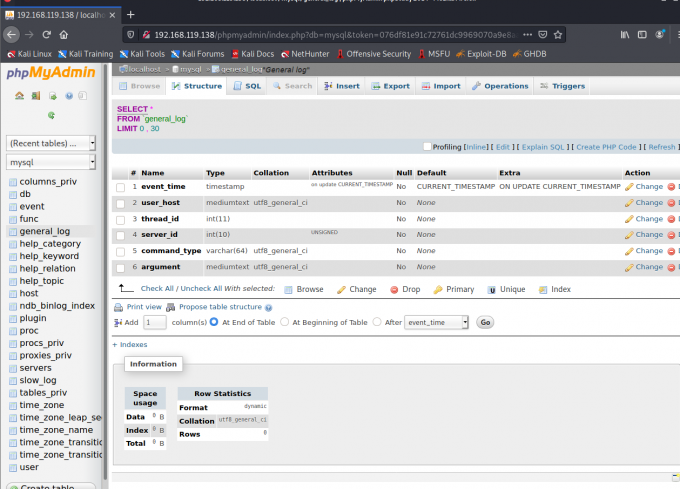Click in the Add columns number field
This screenshot has height=489, width=680.
(155, 322)
